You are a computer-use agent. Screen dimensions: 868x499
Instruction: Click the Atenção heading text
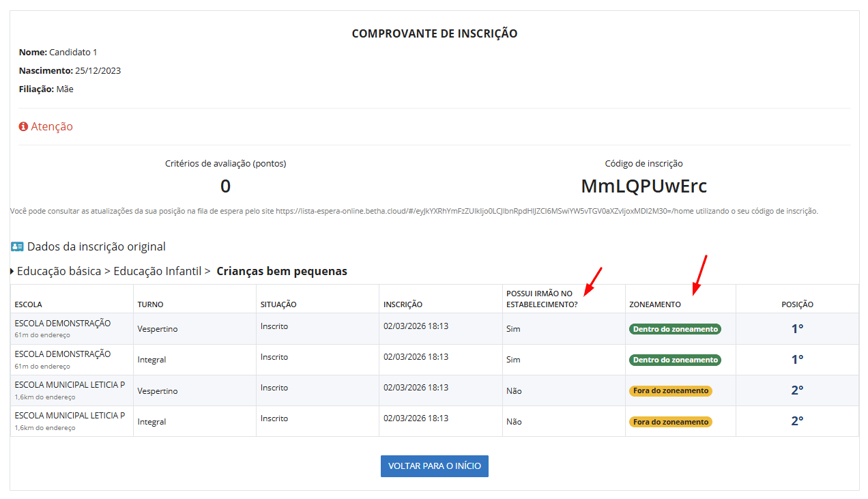click(x=52, y=127)
